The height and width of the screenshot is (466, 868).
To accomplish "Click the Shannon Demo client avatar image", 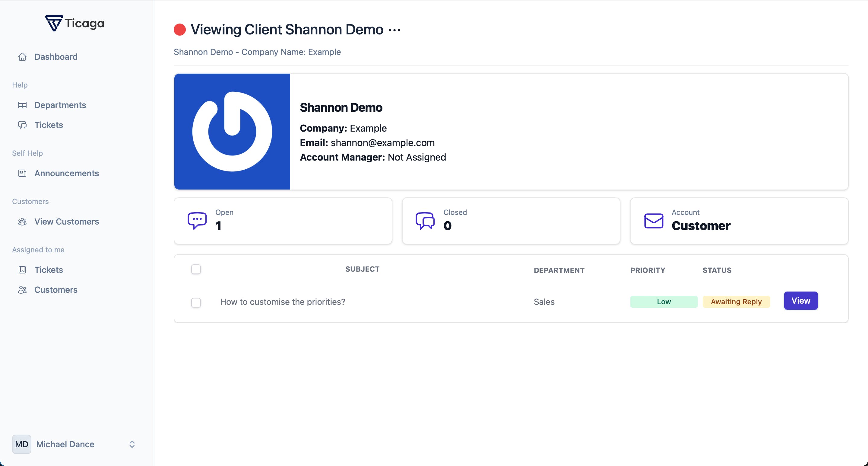I will click(232, 132).
